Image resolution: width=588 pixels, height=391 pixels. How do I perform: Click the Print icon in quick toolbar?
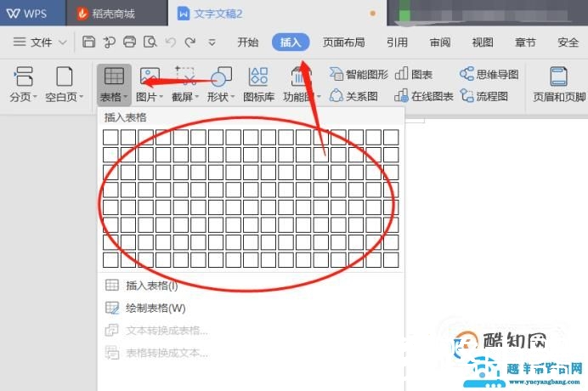pos(129,42)
